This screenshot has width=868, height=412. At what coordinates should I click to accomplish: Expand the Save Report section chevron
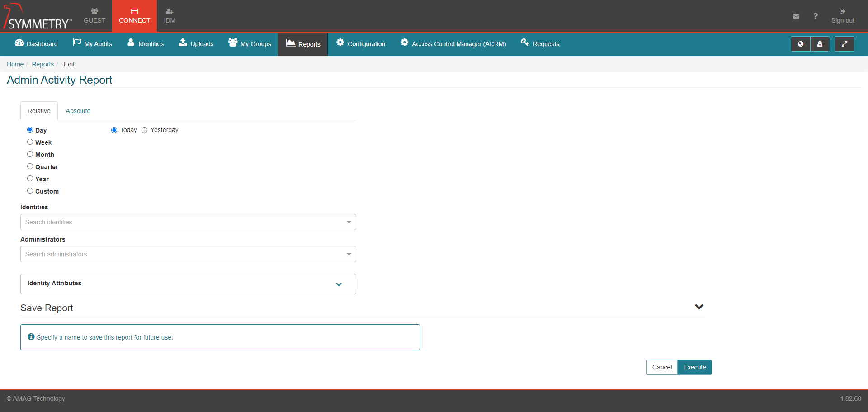pyautogui.click(x=699, y=307)
